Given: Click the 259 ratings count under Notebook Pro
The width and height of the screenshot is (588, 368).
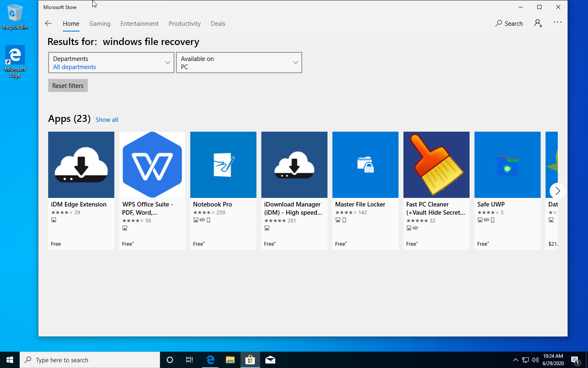Looking at the screenshot, I should click(221, 213).
